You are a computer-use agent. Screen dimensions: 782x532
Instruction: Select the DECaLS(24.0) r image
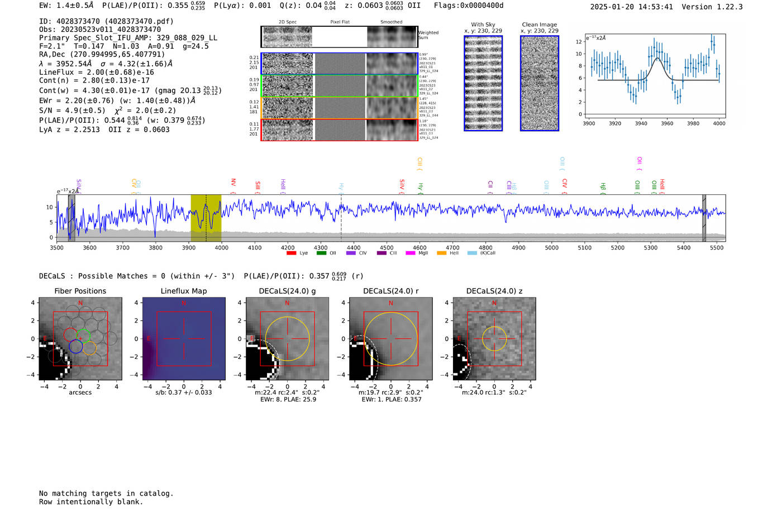tap(390, 339)
